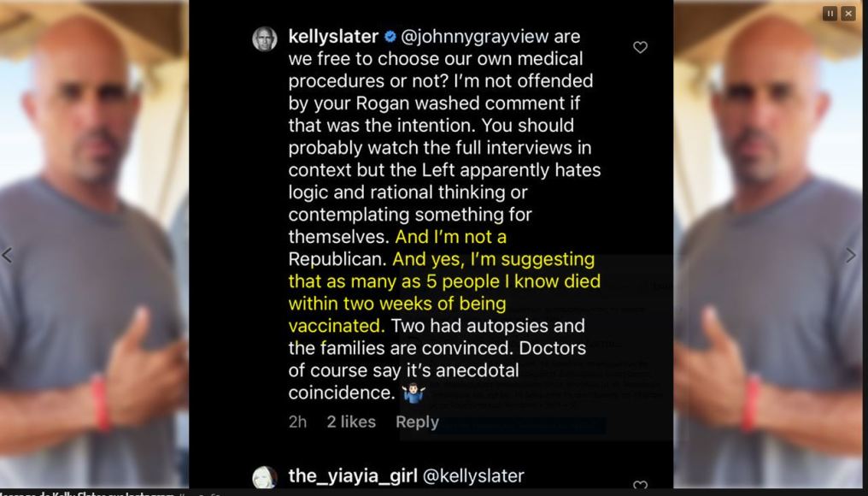Like the_yiayia_girl's comment heart icon
Image resolution: width=868 pixels, height=496 pixels.
pyautogui.click(x=640, y=485)
